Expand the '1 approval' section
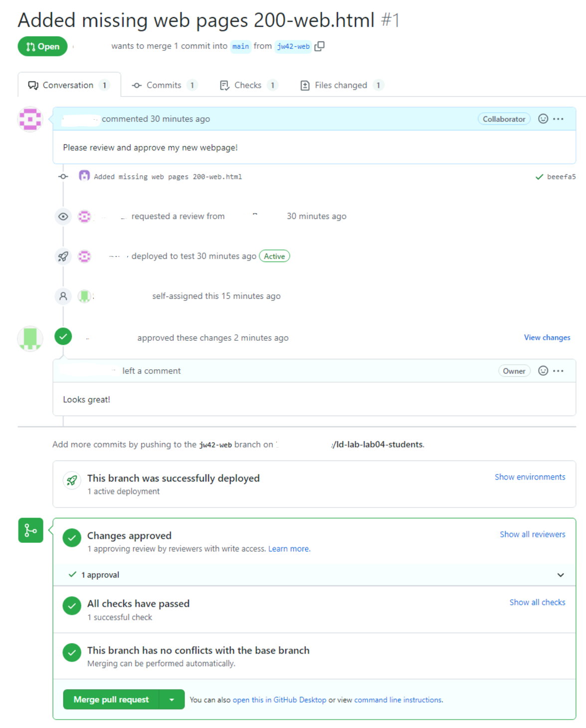The image size is (586, 728). 561,575
